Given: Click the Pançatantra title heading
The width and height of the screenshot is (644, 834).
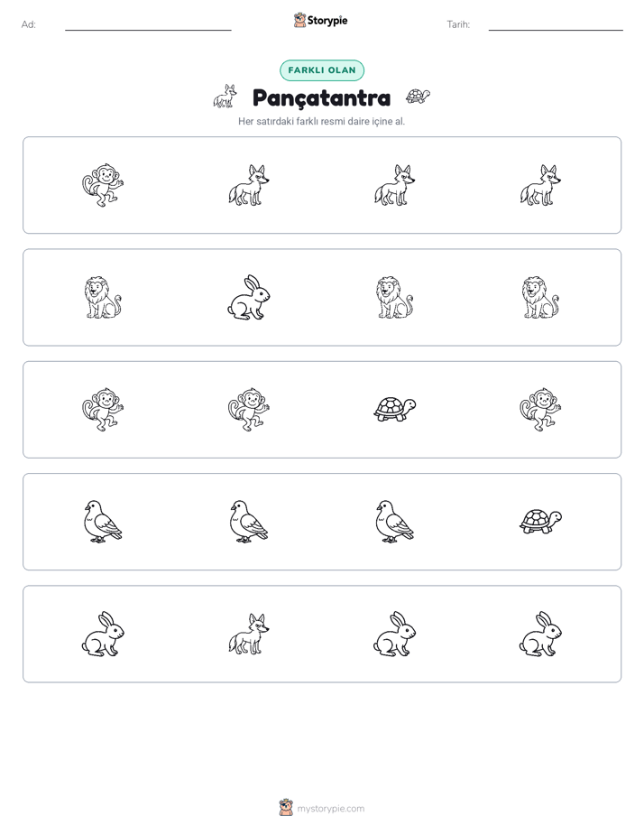Looking at the screenshot, I should (x=321, y=97).
